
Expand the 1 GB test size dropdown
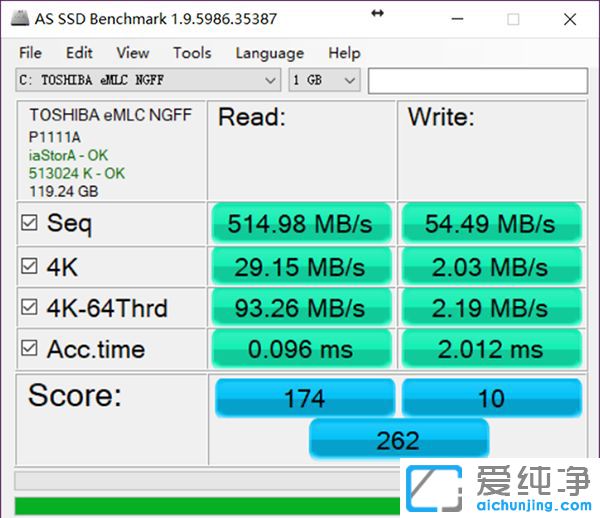click(x=324, y=80)
